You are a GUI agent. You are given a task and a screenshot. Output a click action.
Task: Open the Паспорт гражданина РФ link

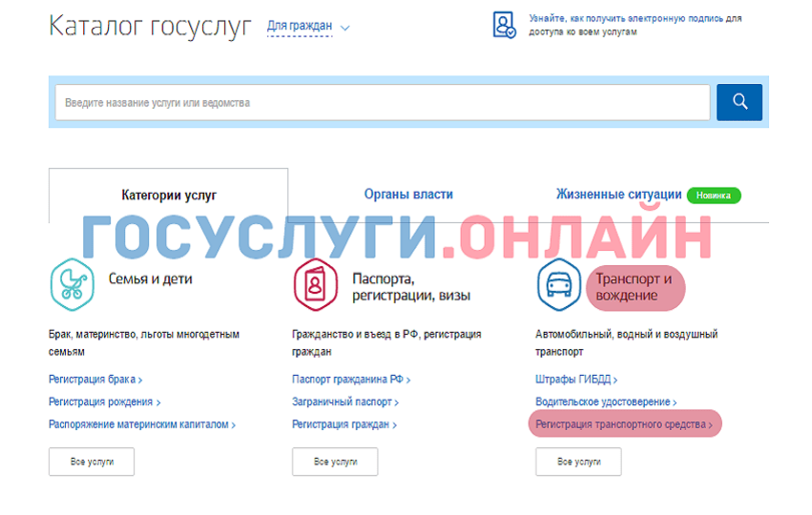click(350, 380)
